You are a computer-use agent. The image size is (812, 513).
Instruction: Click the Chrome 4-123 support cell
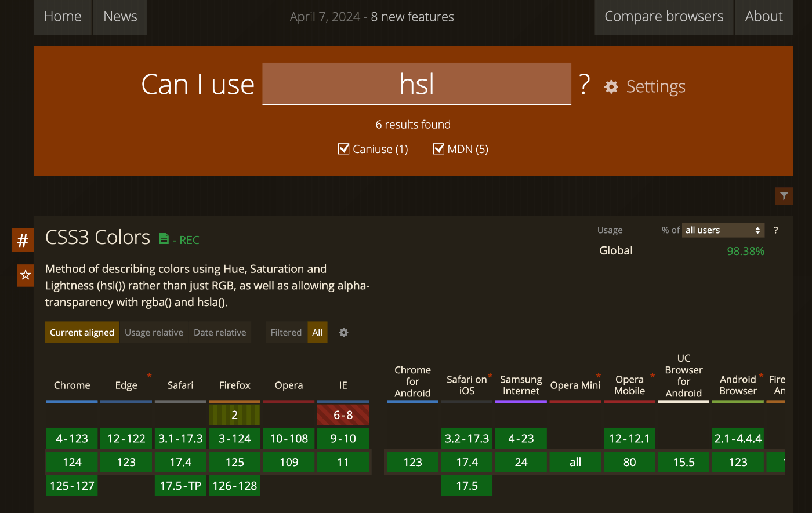(x=72, y=439)
